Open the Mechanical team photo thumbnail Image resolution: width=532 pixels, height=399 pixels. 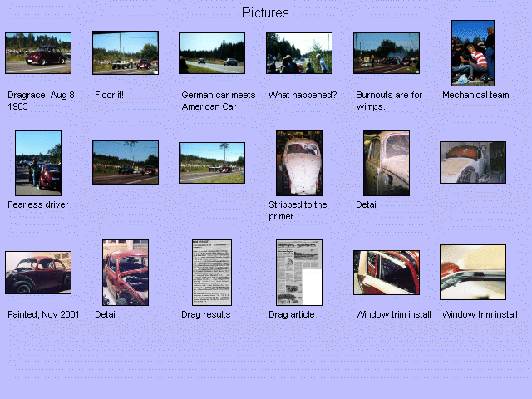click(472, 53)
